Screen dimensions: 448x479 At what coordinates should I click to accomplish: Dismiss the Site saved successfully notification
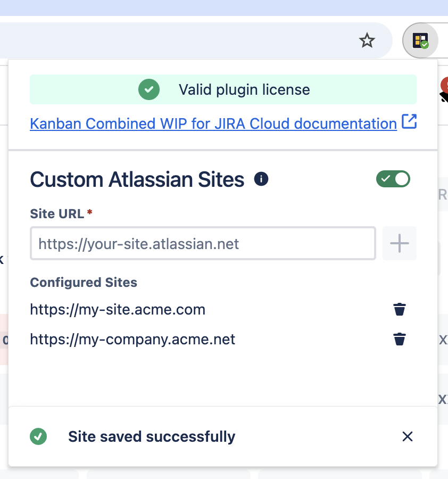tap(407, 437)
